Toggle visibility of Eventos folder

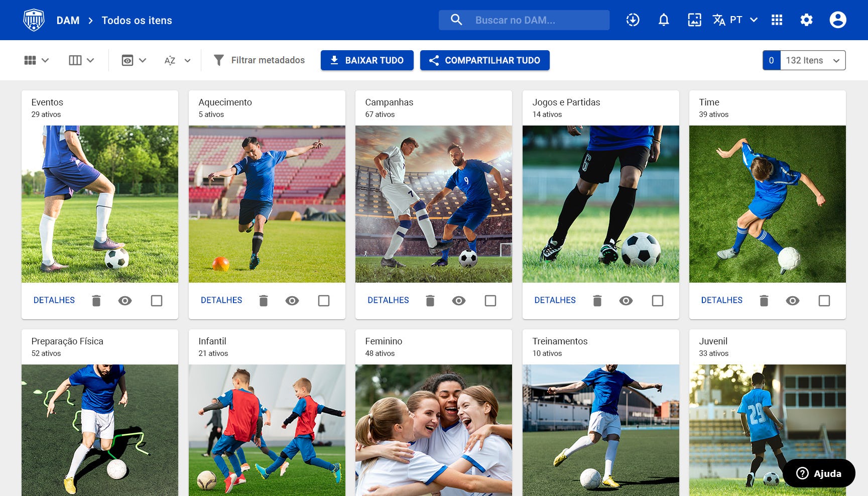pos(125,301)
